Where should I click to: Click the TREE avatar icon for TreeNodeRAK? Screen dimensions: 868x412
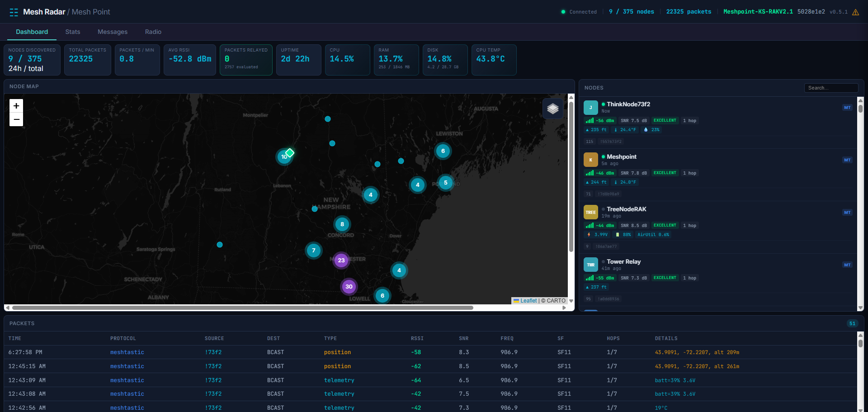pos(590,212)
